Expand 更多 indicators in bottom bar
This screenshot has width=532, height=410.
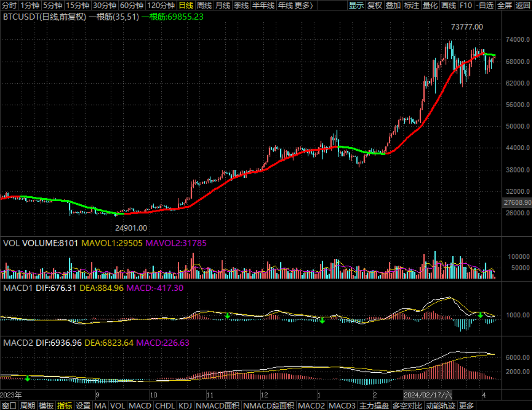[x=466, y=406]
